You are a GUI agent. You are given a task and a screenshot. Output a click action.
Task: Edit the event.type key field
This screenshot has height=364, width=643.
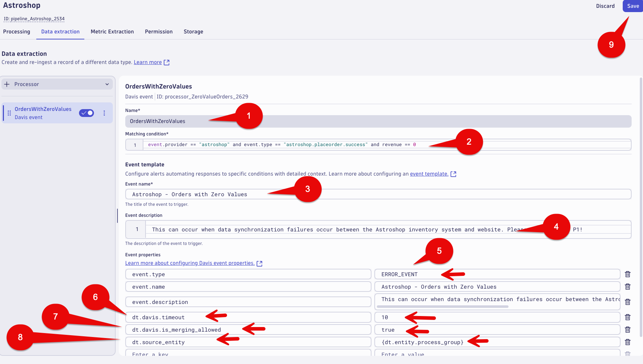tap(248, 274)
